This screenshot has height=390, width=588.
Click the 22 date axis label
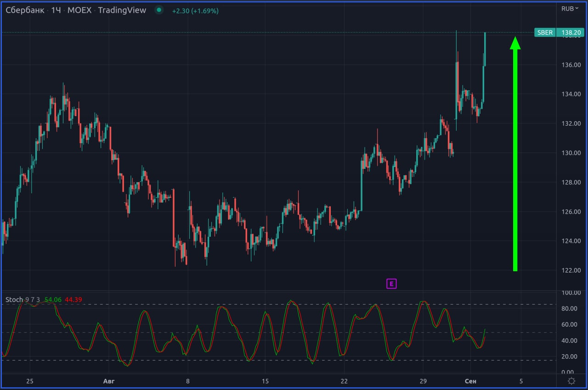point(345,381)
